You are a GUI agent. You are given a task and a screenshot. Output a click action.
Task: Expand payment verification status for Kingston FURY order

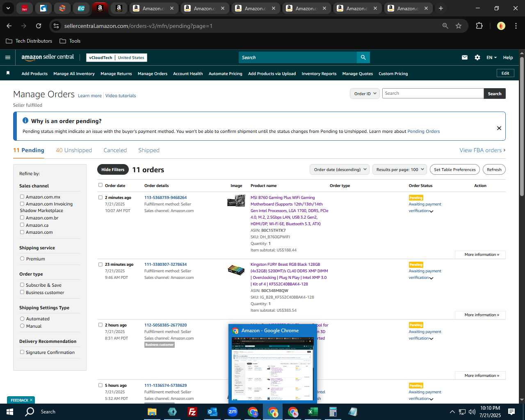pos(431,278)
